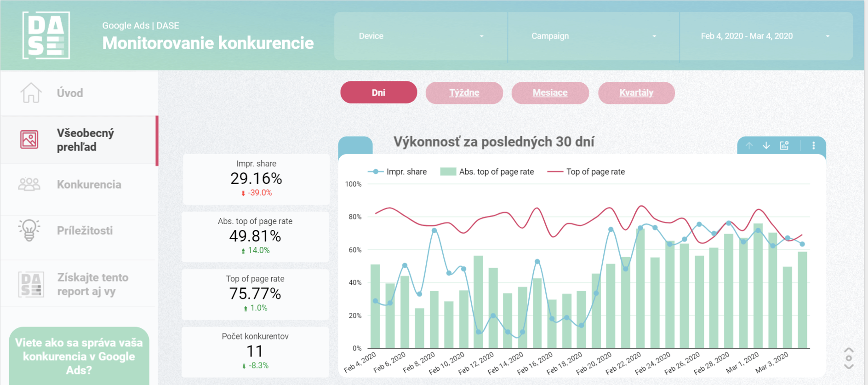The height and width of the screenshot is (385, 868).
Task: Click the Feb 20, 2020 axis label
Action: (x=594, y=363)
